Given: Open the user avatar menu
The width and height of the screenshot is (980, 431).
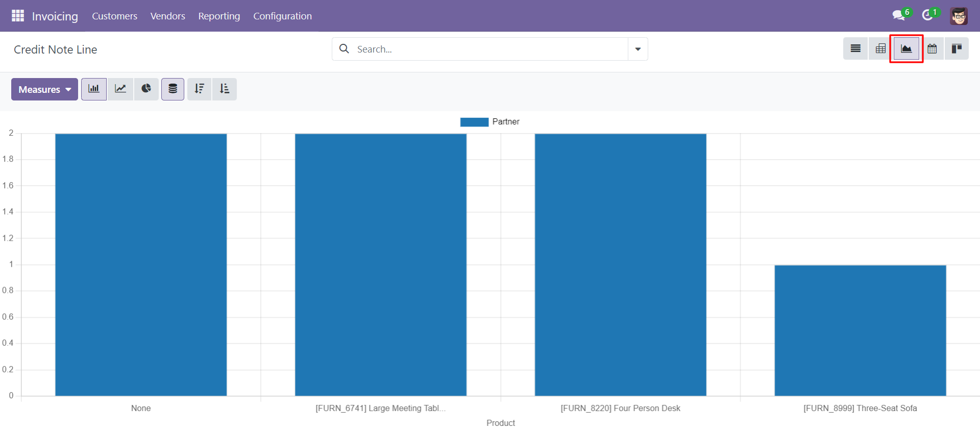Looking at the screenshot, I should [x=959, y=16].
